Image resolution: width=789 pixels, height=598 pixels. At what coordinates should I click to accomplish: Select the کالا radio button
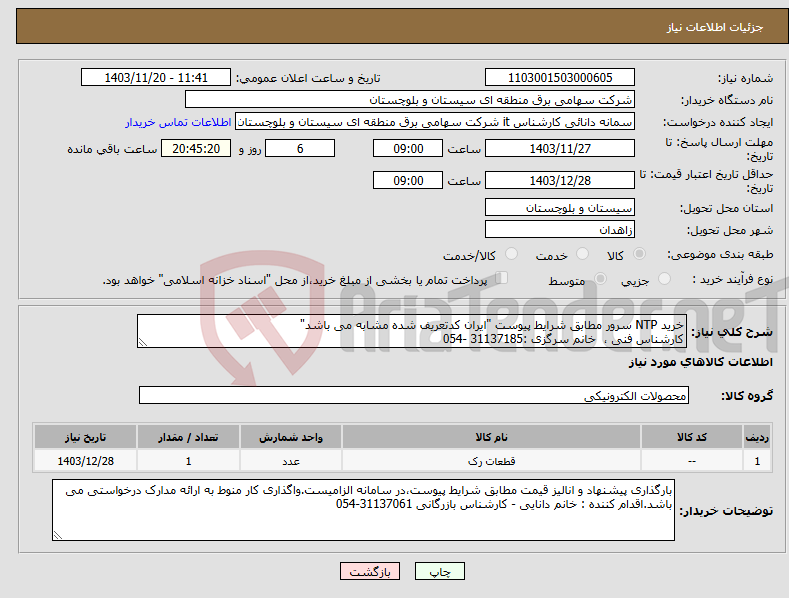640,254
